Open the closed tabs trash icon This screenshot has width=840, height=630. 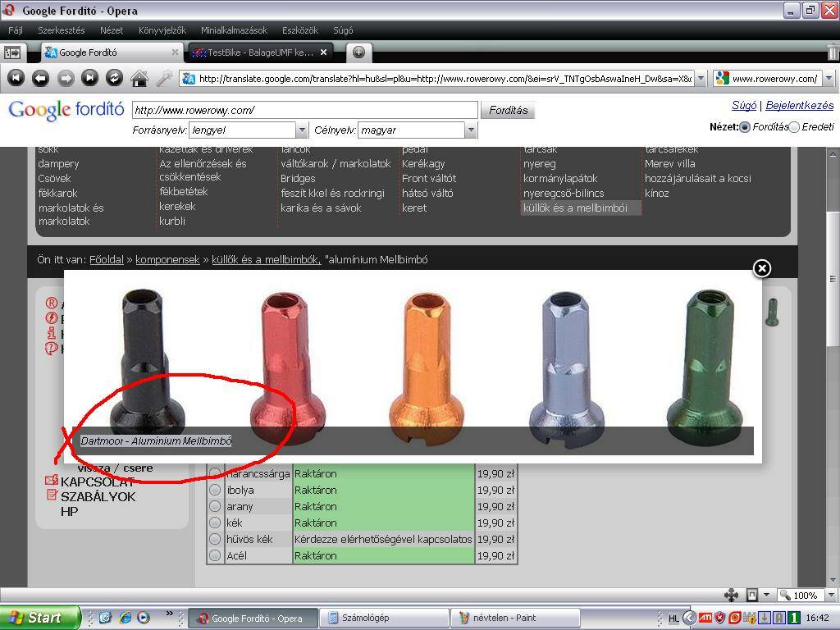coord(833,52)
